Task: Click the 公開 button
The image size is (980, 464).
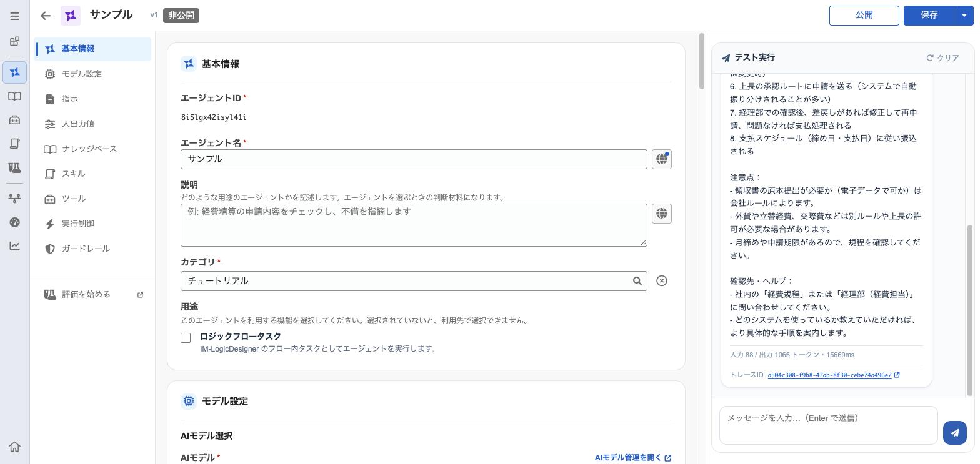Action: [864, 16]
